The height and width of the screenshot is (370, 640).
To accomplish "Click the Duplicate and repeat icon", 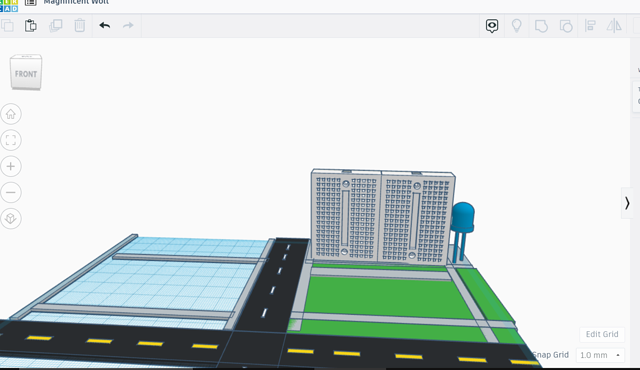I will click(56, 26).
